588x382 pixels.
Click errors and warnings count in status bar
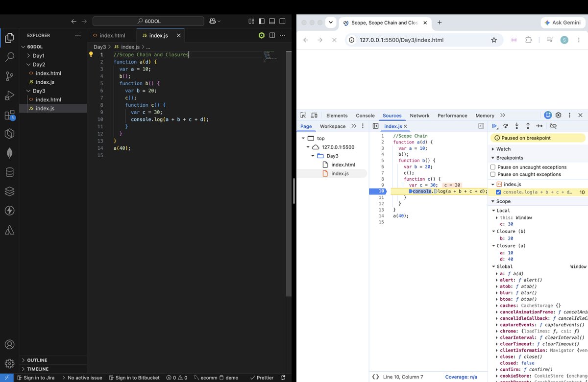(x=177, y=378)
